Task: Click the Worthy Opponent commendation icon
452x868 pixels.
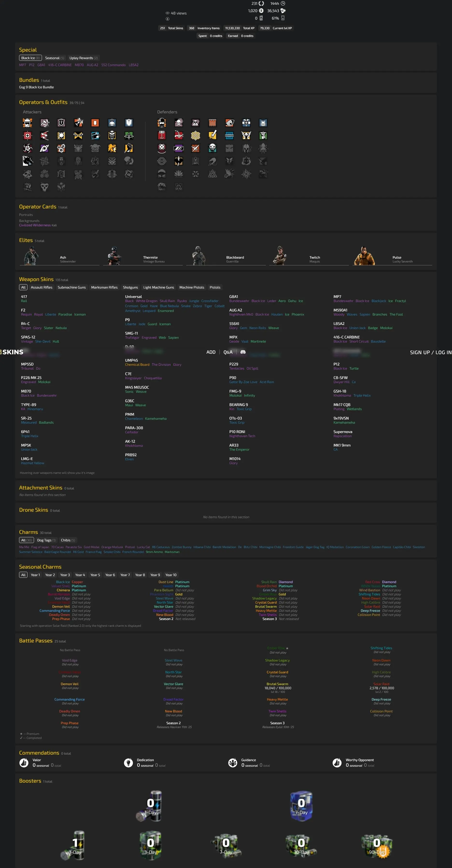Action: coord(337,763)
